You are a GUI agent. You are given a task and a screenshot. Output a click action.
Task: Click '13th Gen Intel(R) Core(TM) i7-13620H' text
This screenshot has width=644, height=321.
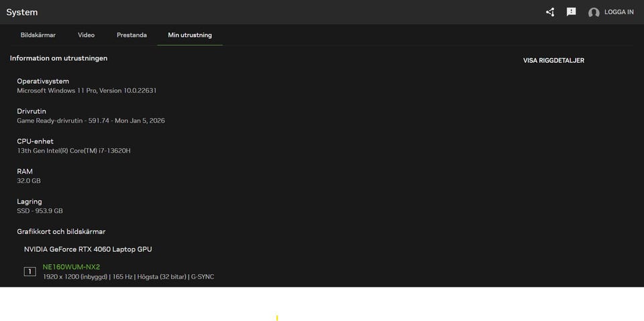click(74, 151)
